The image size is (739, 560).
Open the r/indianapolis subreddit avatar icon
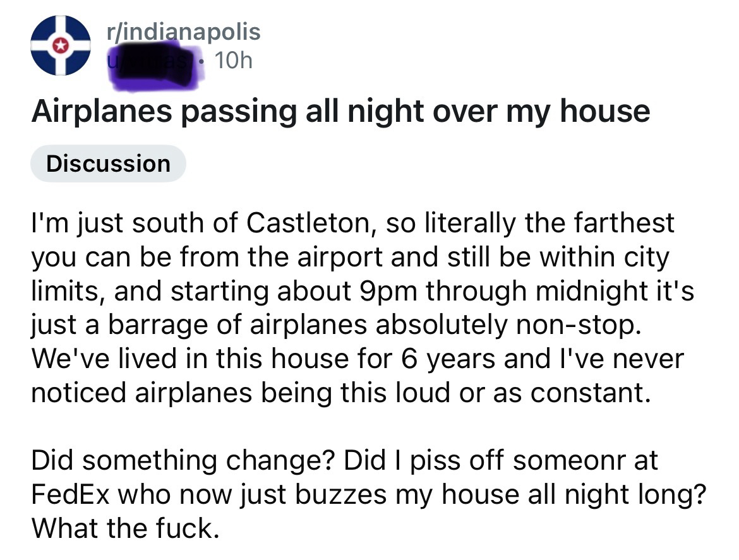point(60,45)
